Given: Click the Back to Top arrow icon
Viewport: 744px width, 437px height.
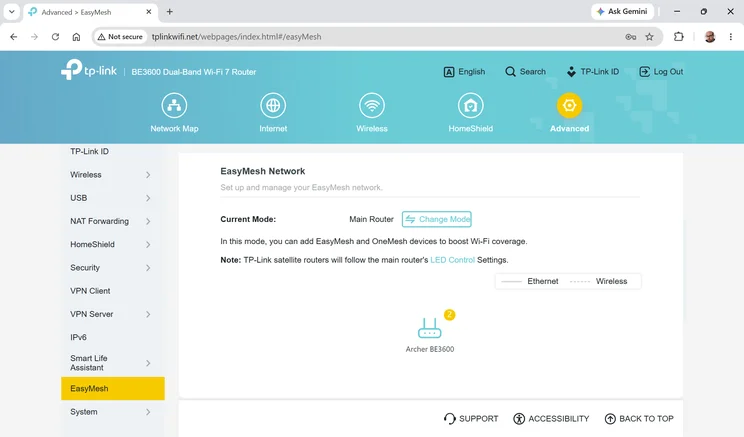Looking at the screenshot, I should [610, 418].
